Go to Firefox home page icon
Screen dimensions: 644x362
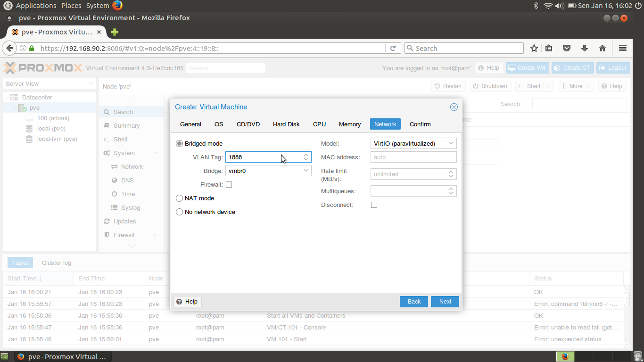tap(602, 48)
